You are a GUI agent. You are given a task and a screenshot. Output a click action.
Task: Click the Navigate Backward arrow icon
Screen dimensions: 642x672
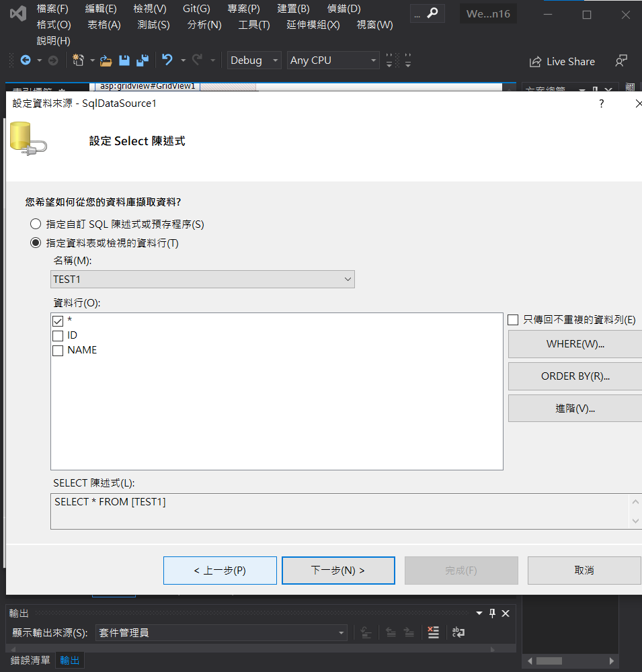26,60
